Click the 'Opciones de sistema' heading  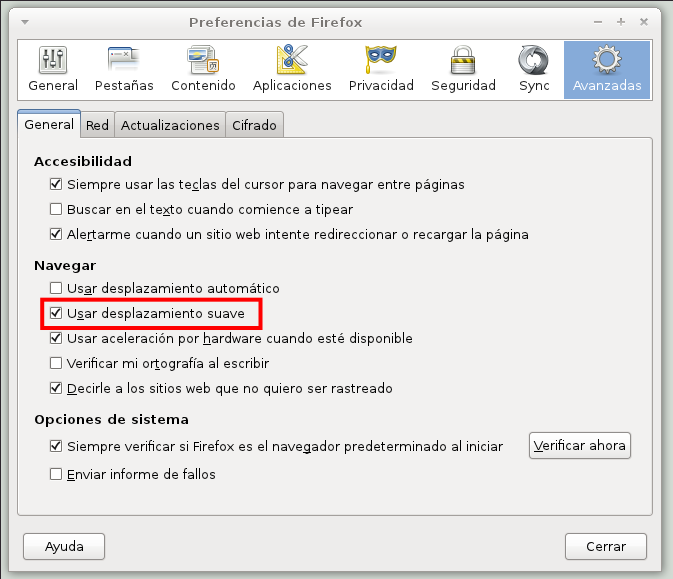(112, 419)
